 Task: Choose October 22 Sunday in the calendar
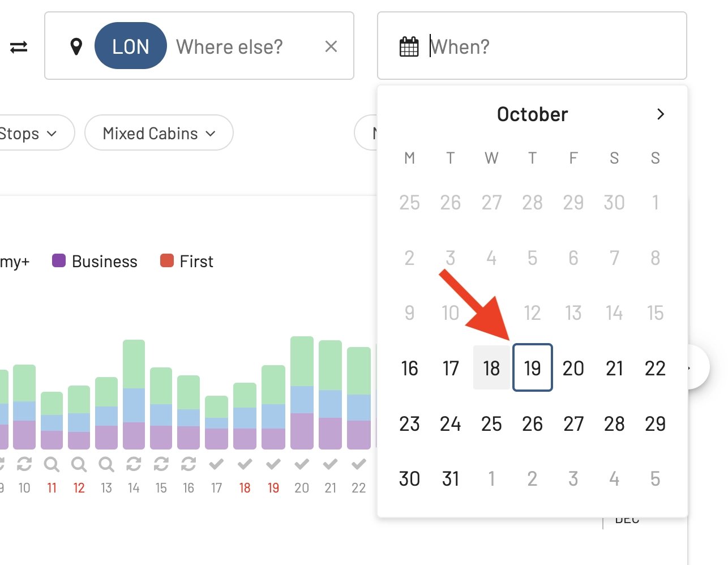[655, 368]
